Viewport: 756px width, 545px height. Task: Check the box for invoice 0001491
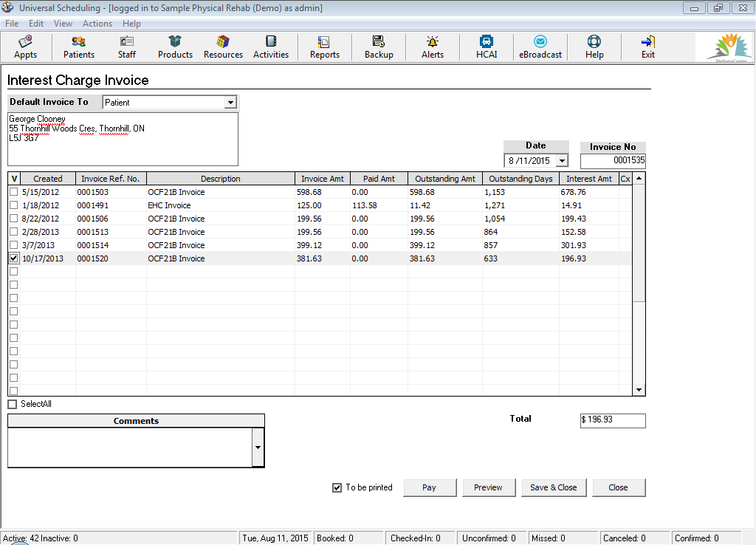(13, 205)
